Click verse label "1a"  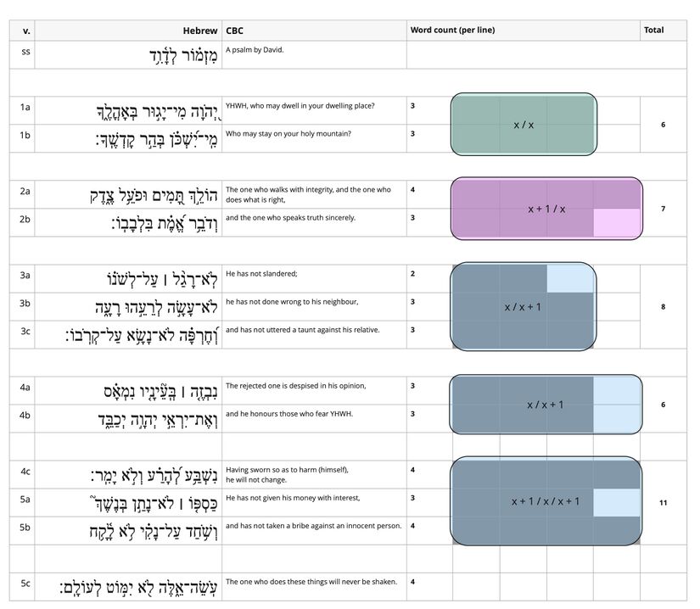(x=26, y=107)
